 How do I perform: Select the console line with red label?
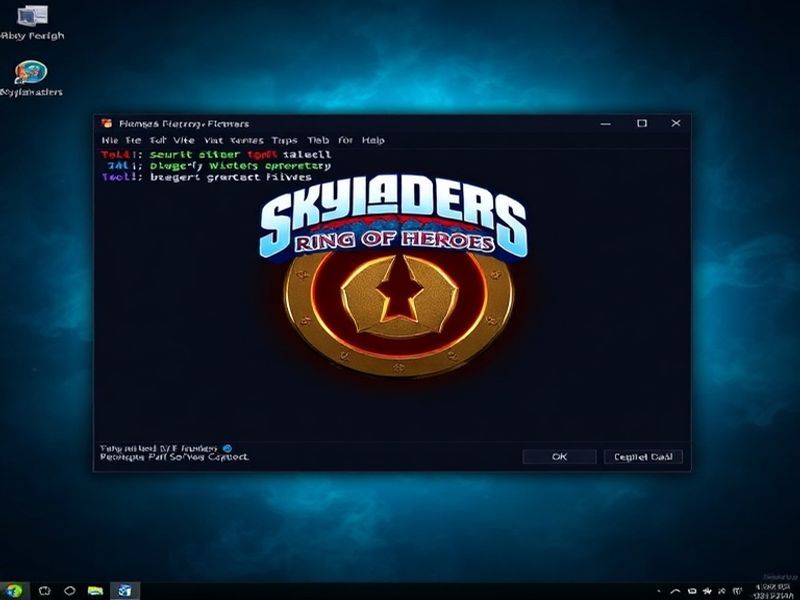pyautogui.click(x=216, y=154)
